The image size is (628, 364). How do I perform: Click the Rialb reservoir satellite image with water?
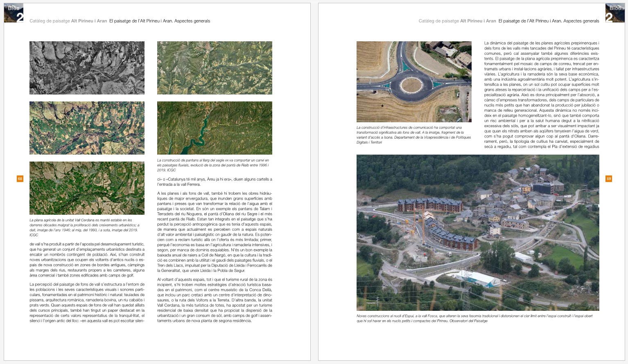pos(215,128)
